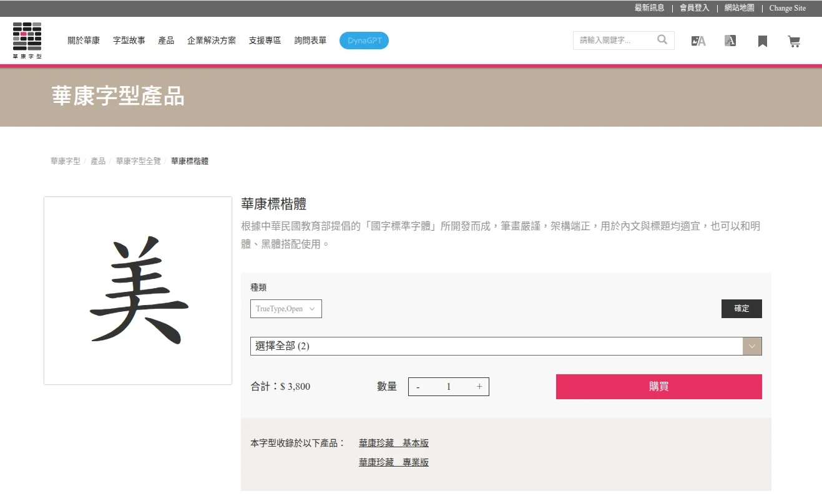Open the 華康珍藏 基本版 link

393,443
